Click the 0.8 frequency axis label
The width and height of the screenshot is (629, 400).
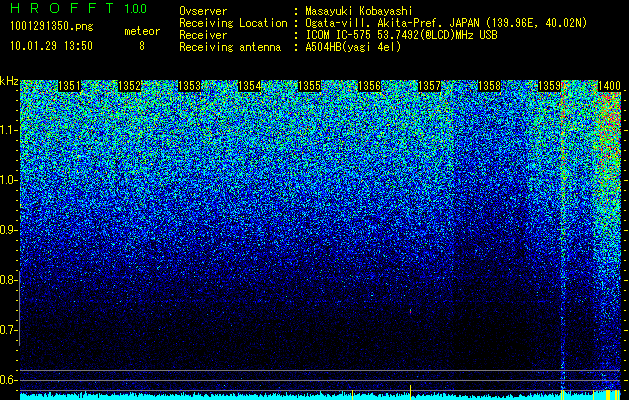click(8, 280)
